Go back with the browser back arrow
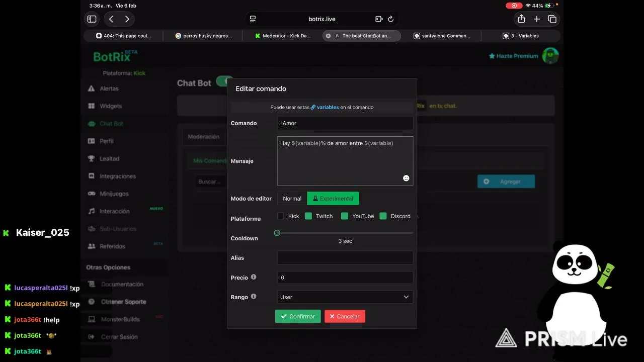The width and height of the screenshot is (644, 362). [111, 19]
